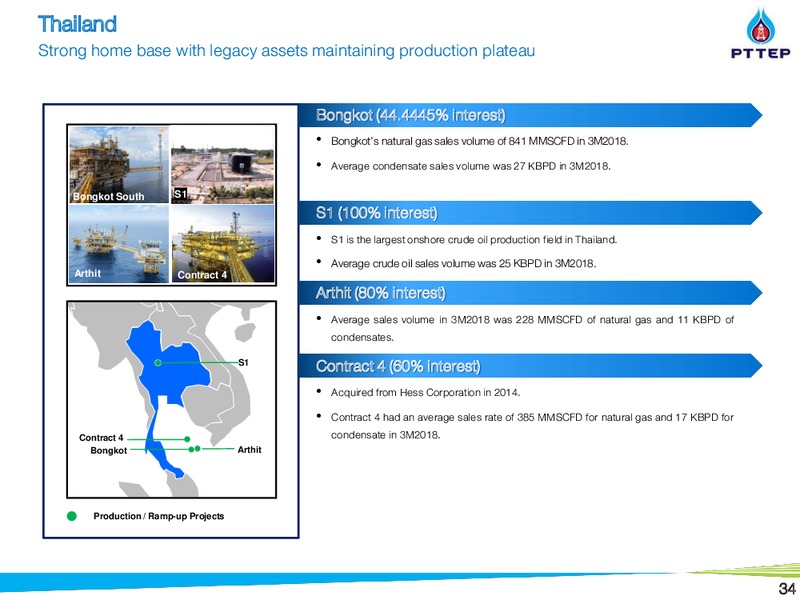Click the green Production legend dot
Viewport: 800px width, 600px height.
click(72, 516)
